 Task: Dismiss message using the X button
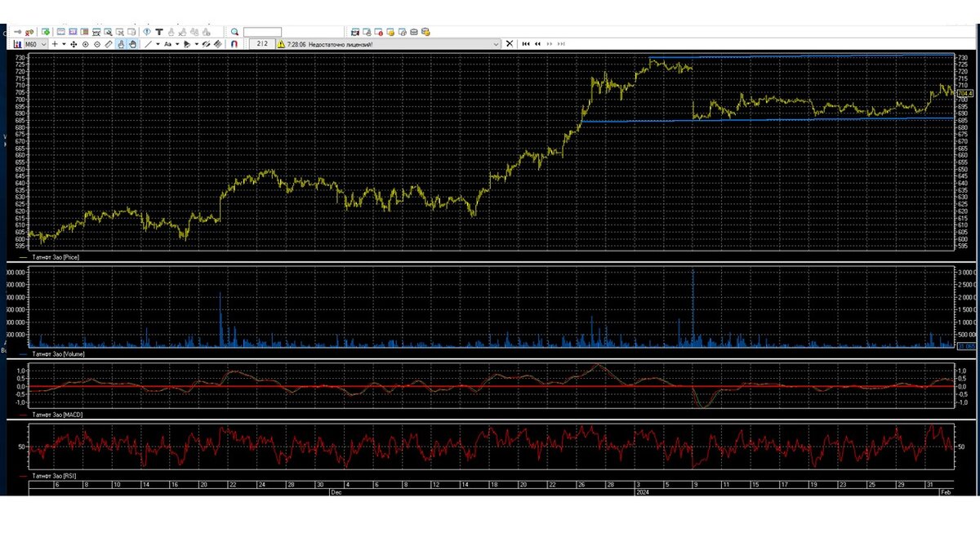coord(510,43)
